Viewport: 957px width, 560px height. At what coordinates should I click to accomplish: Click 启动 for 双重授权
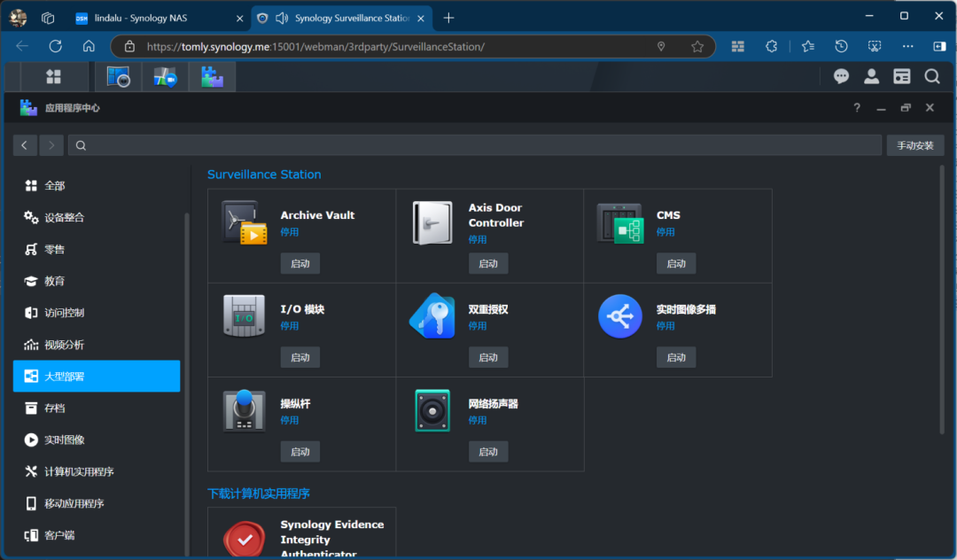tap(488, 357)
